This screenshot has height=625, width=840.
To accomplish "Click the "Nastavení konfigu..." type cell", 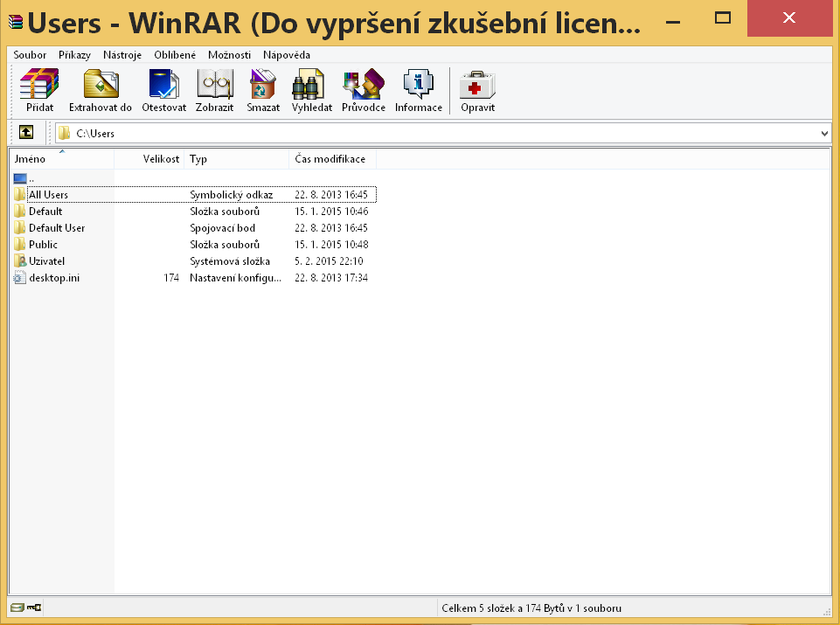I will coord(235,277).
